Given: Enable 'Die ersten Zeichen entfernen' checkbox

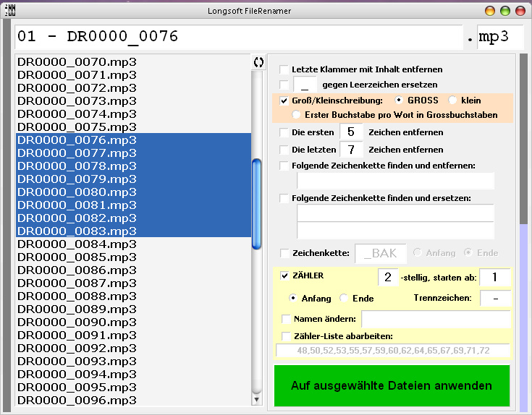Looking at the screenshot, I should (x=284, y=132).
